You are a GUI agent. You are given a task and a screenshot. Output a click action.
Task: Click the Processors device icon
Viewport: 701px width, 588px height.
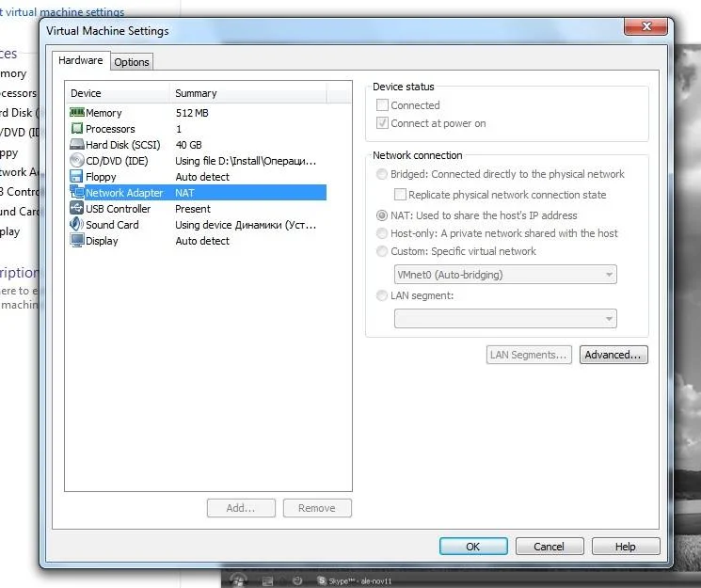click(x=77, y=128)
